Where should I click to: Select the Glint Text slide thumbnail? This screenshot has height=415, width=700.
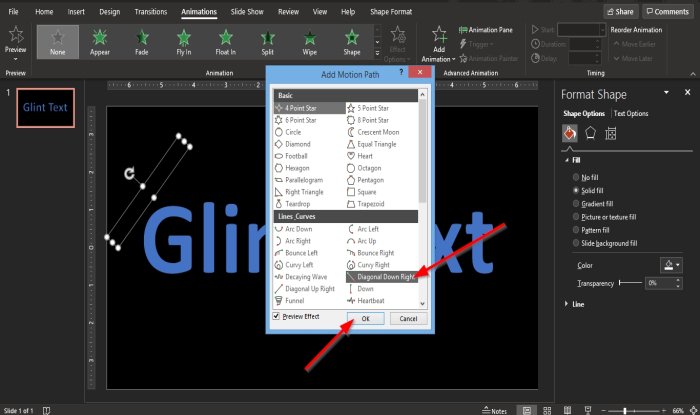click(46, 108)
